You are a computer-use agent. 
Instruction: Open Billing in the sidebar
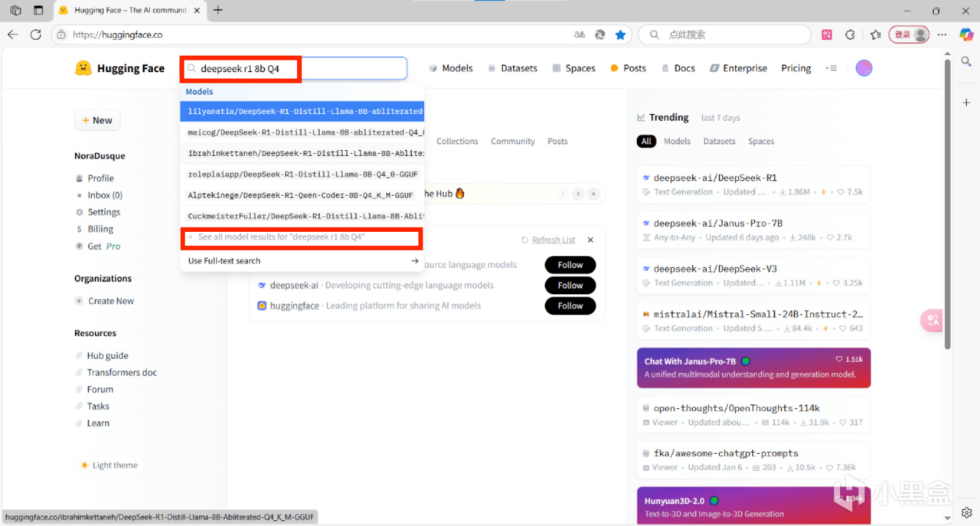pyautogui.click(x=94, y=229)
